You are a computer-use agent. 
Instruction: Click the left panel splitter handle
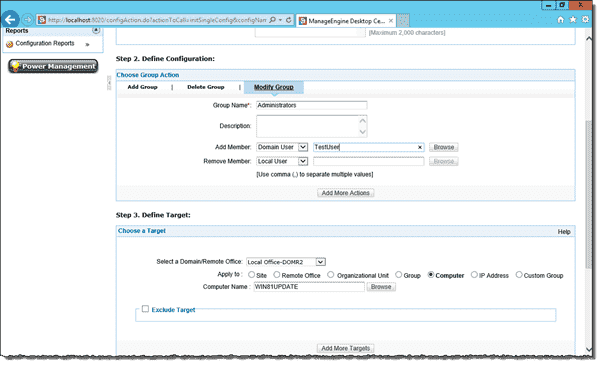(109, 83)
